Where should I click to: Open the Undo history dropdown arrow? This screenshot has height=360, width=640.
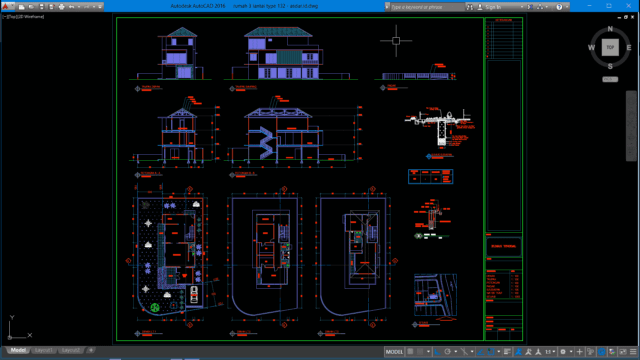[79, 7]
